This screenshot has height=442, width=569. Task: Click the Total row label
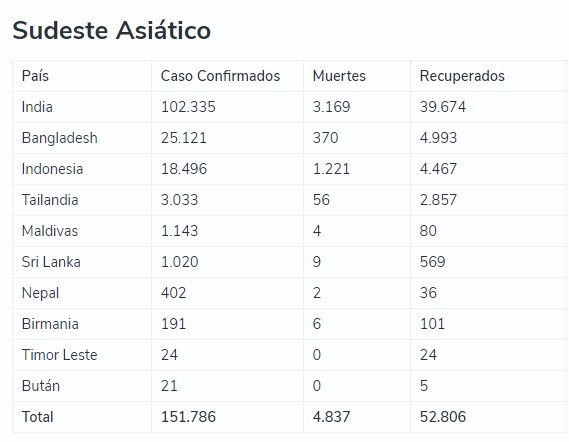(37, 417)
